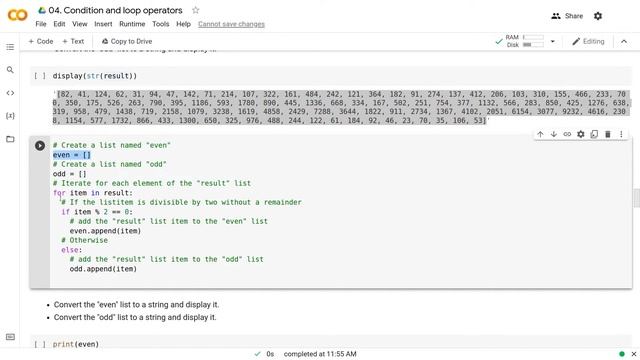
Task: Open the terminal icon at bottom left
Action: tap(10, 337)
